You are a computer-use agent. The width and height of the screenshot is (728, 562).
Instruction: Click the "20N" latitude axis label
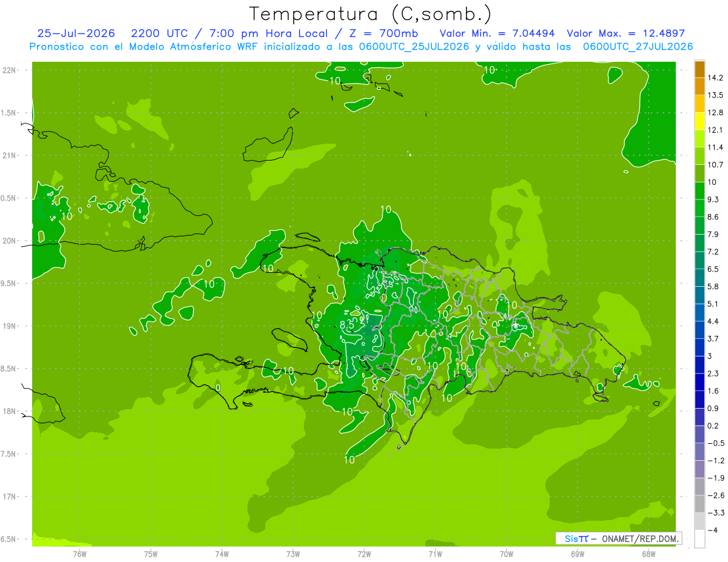coord(9,241)
